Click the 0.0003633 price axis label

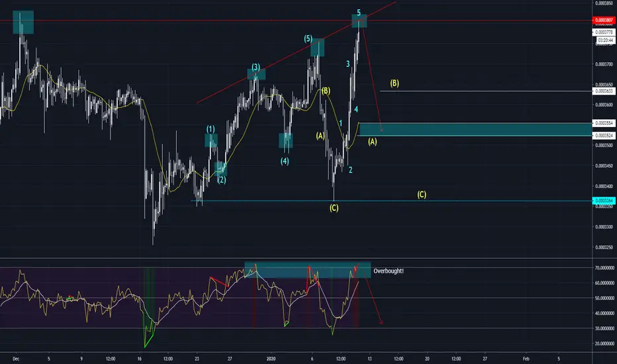[x=604, y=91]
